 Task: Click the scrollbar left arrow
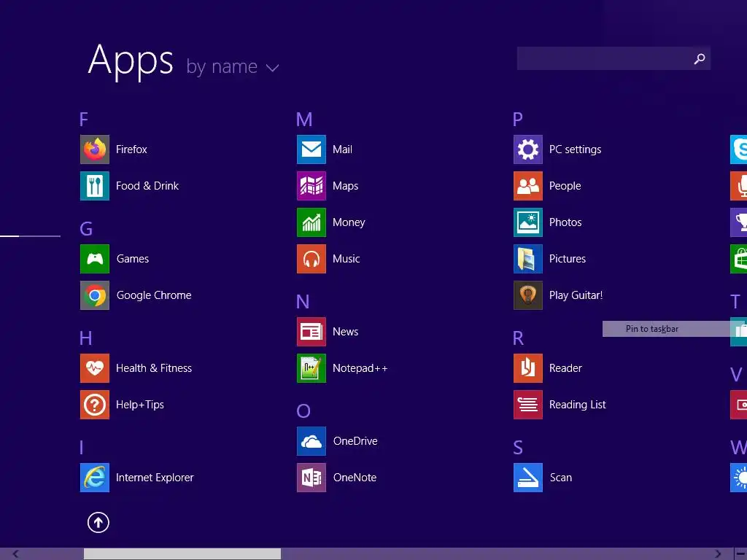tap(16, 554)
